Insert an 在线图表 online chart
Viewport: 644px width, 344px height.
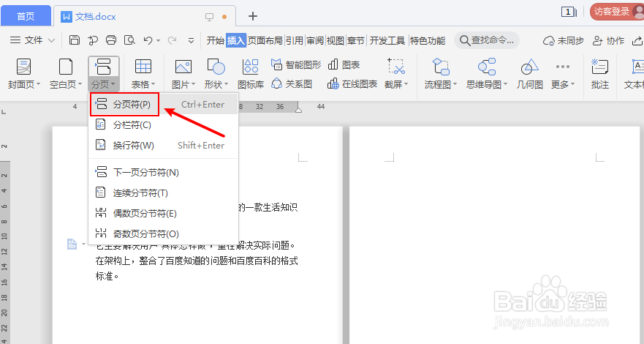pyautogui.click(x=352, y=84)
